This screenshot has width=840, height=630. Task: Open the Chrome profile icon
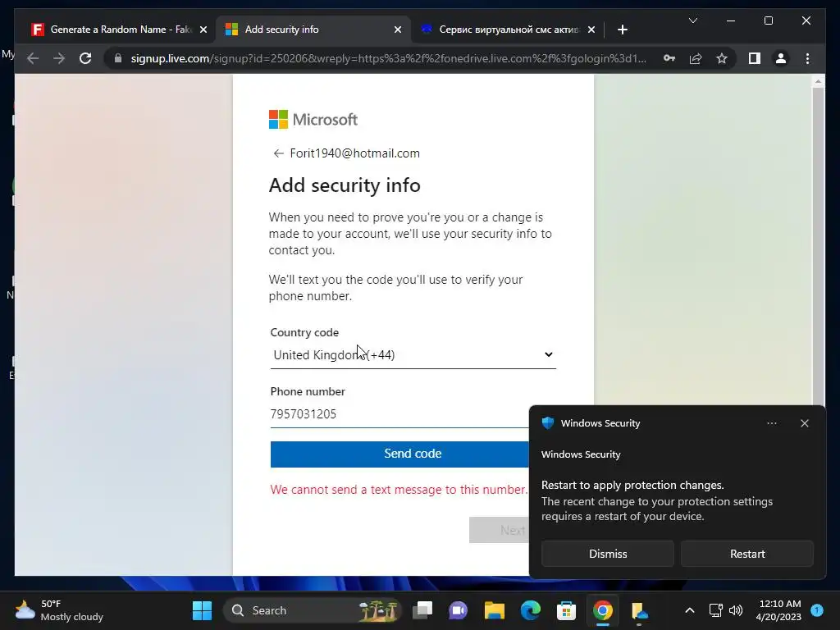click(781, 58)
